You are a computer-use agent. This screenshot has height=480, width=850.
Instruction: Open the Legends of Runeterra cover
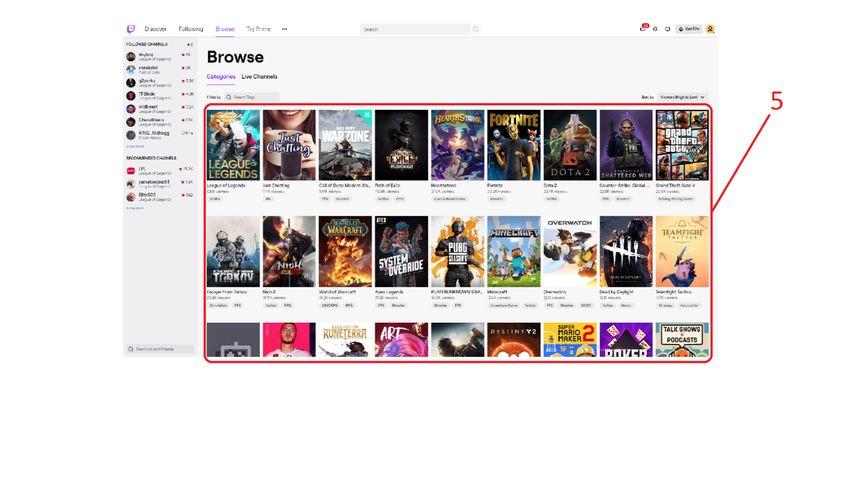(x=345, y=340)
